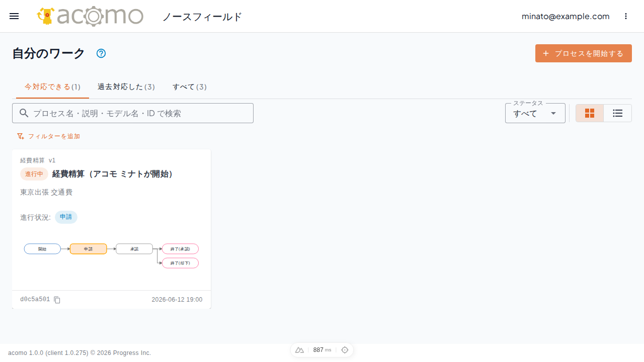Click the Nuxt logo in bottom bar
644x362 pixels.
point(299,350)
